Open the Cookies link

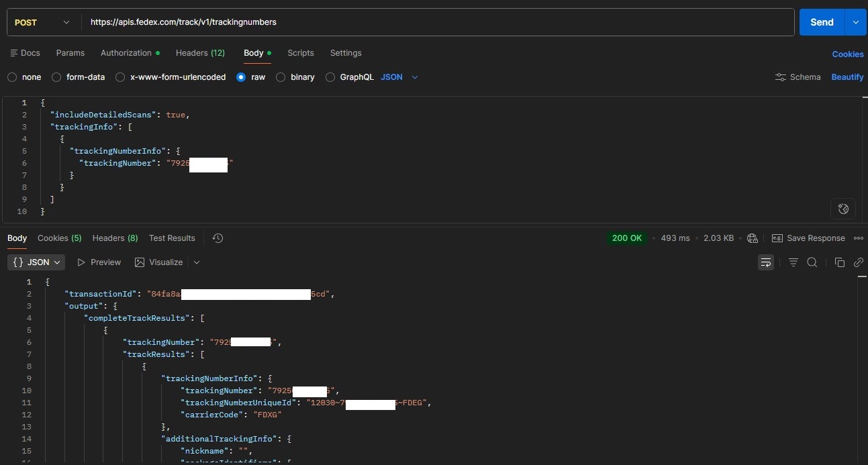[848, 54]
